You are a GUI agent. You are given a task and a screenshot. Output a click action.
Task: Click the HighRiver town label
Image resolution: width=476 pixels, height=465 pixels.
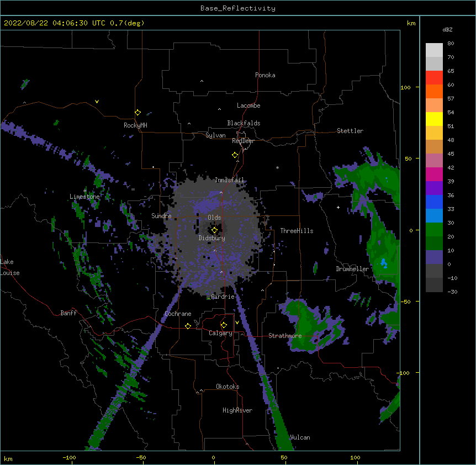(x=237, y=410)
